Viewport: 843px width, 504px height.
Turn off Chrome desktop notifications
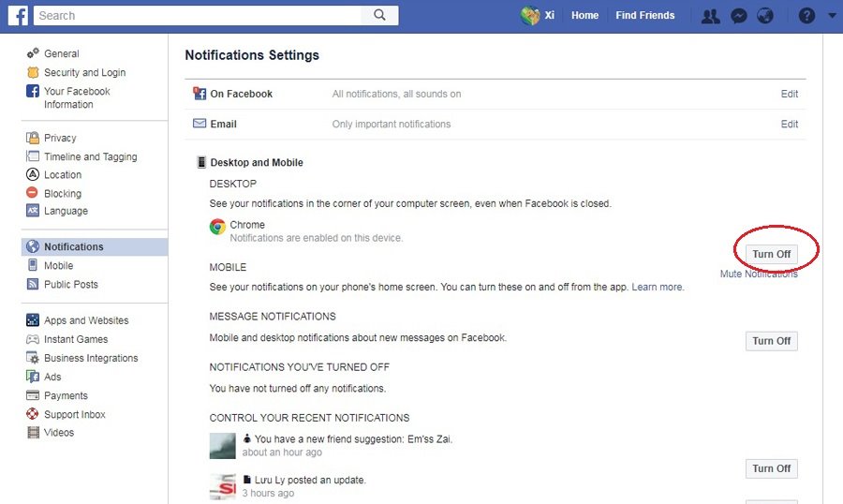coord(772,254)
